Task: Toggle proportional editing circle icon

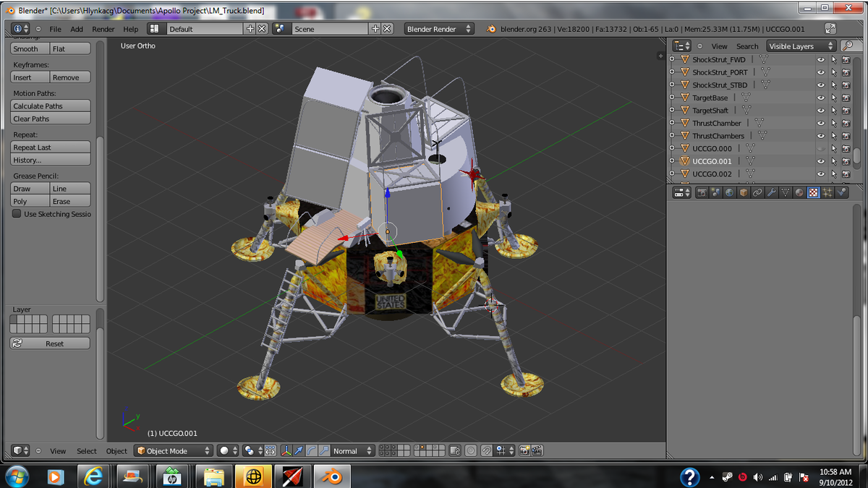Action: pyautogui.click(x=470, y=450)
